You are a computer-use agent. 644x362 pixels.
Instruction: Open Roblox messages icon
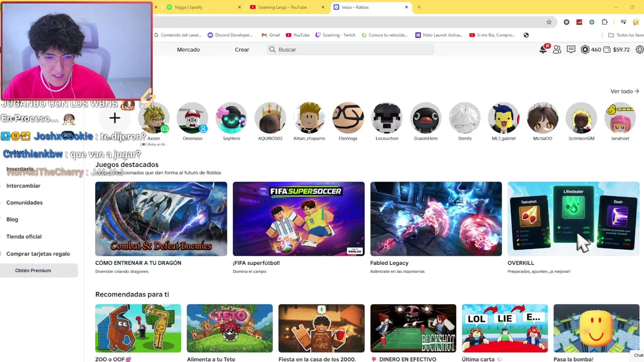571,50
